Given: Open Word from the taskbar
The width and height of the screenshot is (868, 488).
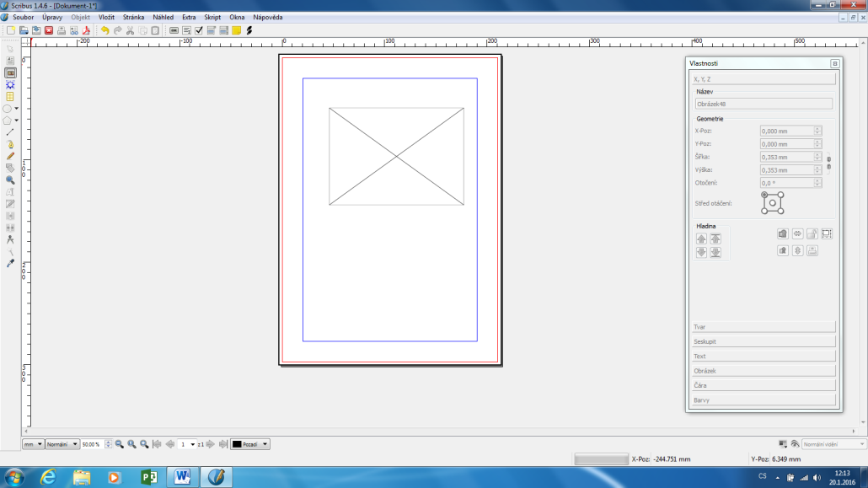Looking at the screenshot, I should coord(182,477).
